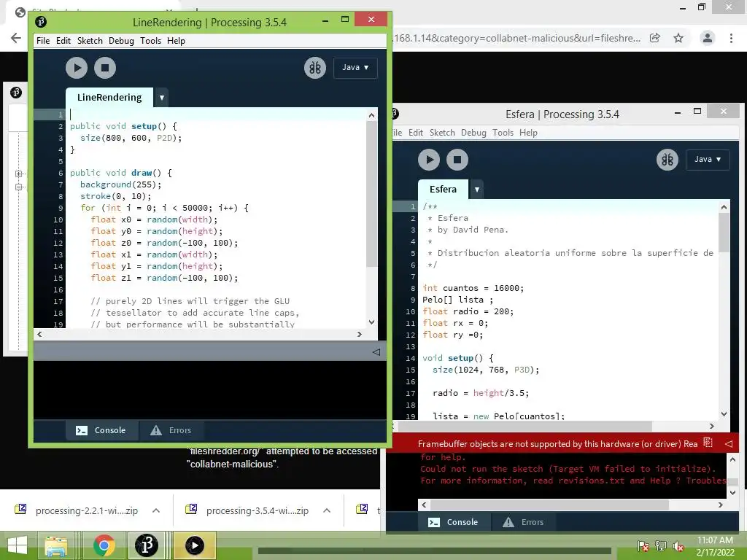This screenshot has width=747, height=560.
Task: Toggle debugger in LineRendering window
Action: point(315,68)
